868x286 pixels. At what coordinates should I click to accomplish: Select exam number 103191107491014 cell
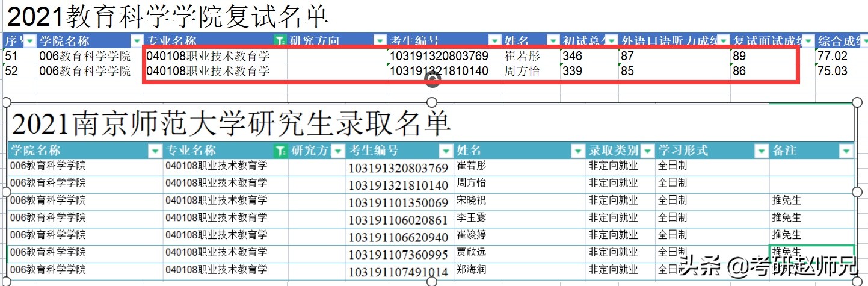400,272
